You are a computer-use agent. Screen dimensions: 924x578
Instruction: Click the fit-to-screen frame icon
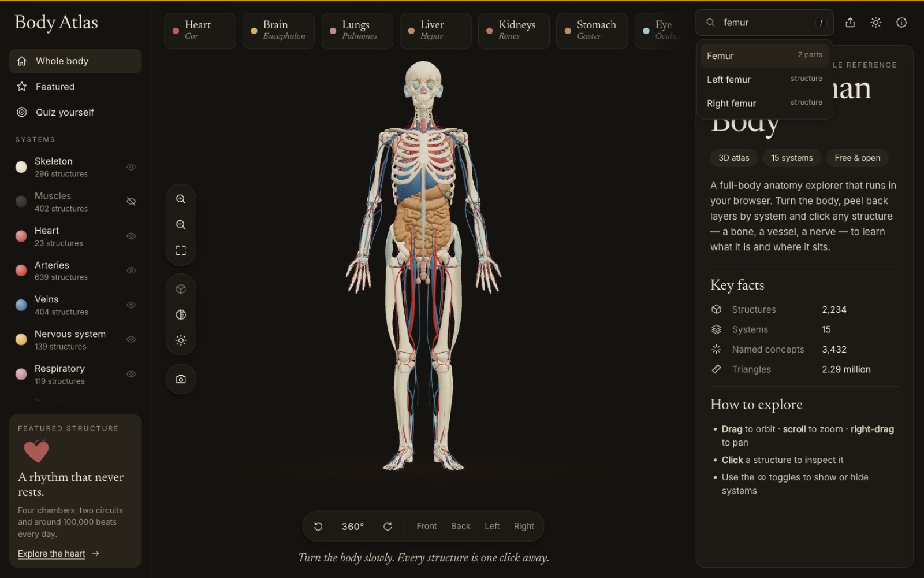click(181, 250)
